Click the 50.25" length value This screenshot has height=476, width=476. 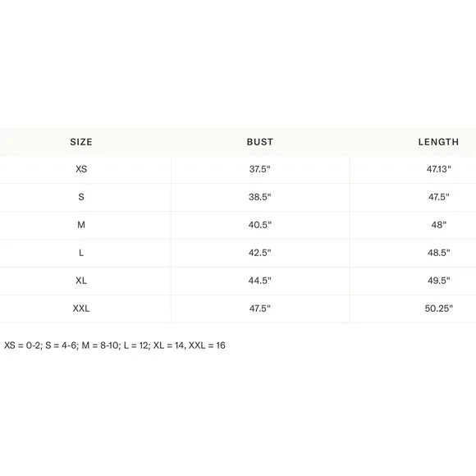439,309
